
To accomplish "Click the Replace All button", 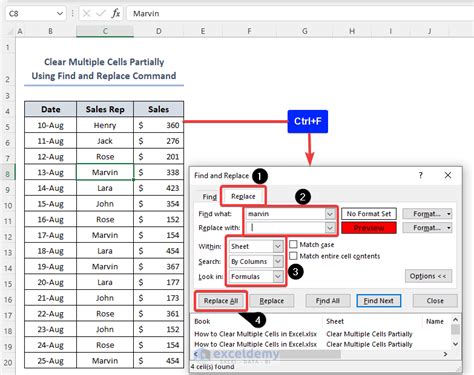I will pyautogui.click(x=221, y=301).
